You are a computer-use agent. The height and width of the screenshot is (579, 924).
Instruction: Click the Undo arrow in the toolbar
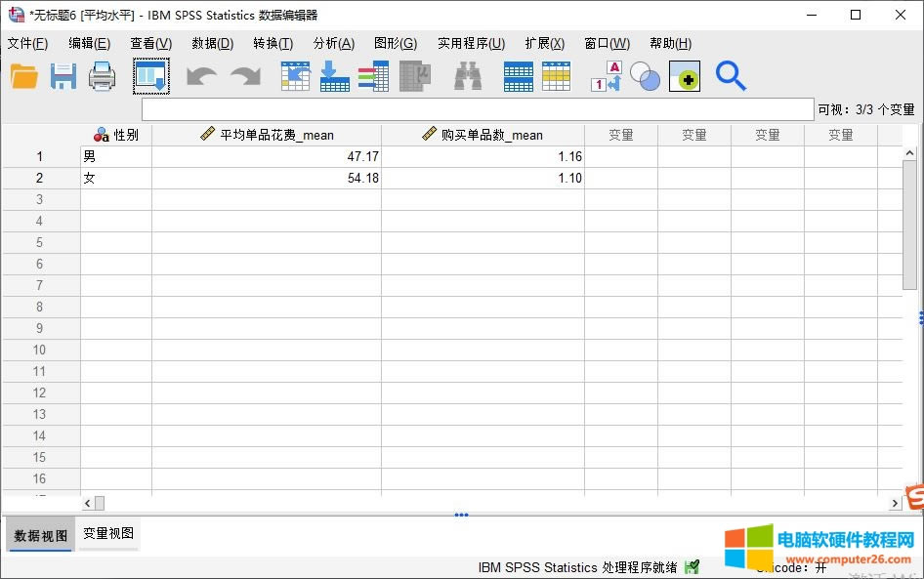[201, 76]
